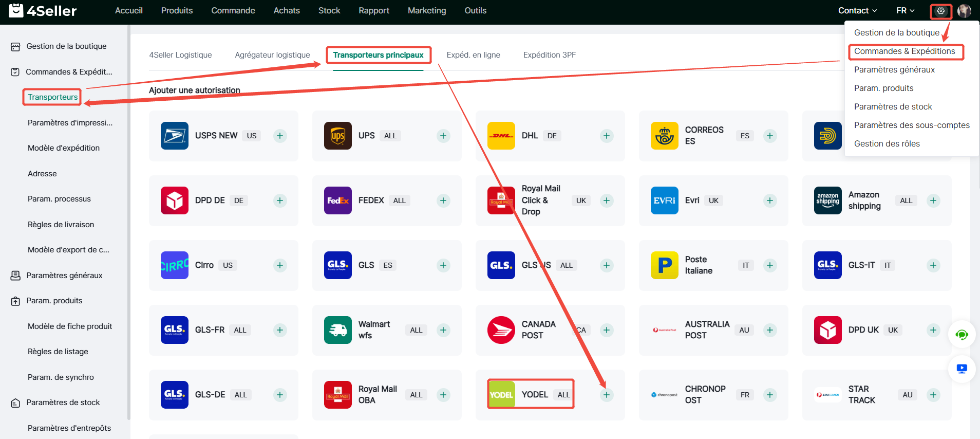Open Modèle de fiche produit in sidebar
The width and height of the screenshot is (980, 439).
tap(70, 326)
